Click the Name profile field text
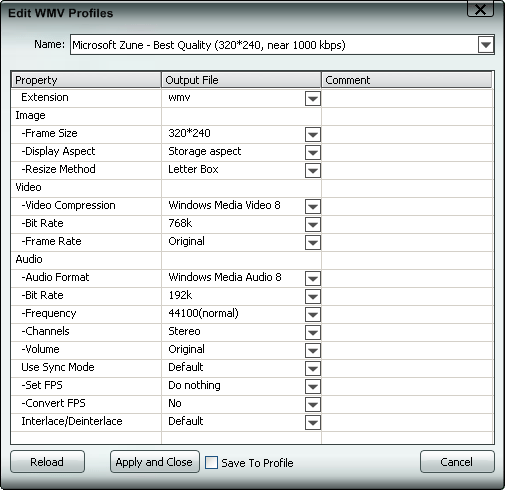Viewport: 505px width, 490px height. pos(209,45)
